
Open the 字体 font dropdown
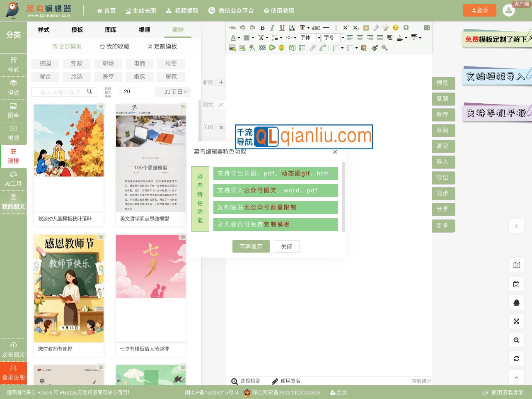[310, 38]
